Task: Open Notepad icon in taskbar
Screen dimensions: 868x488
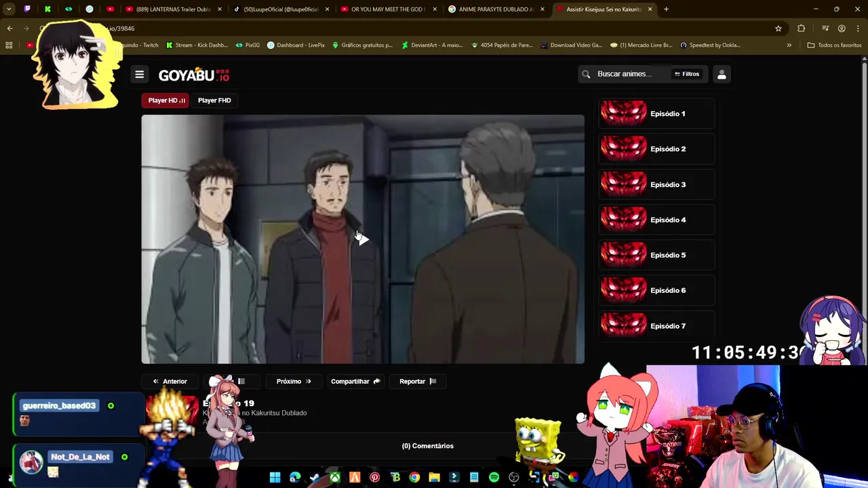Action: pos(474,478)
